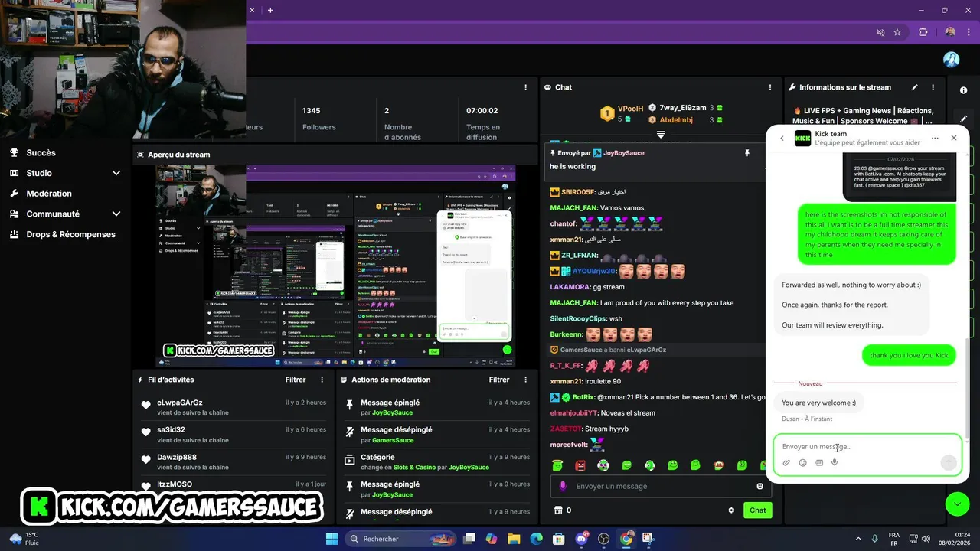Screen dimensions: 980x551
Task: Open Discord from the taskbar
Action: (581, 539)
